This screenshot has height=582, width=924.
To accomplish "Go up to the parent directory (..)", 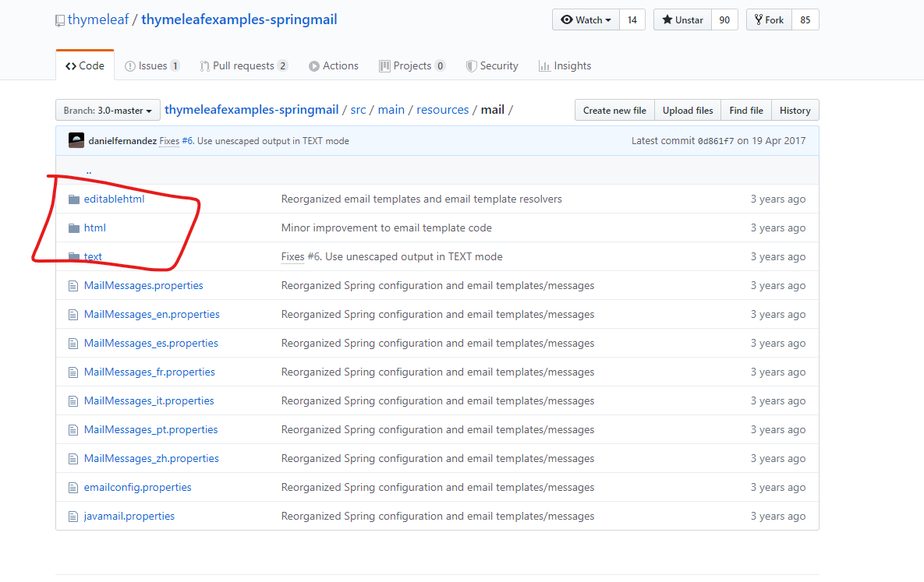I will [x=89, y=171].
